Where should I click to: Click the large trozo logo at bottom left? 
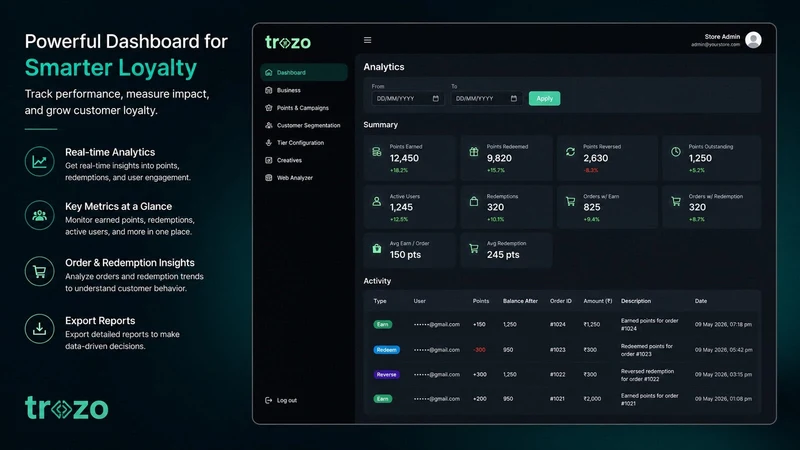point(67,408)
